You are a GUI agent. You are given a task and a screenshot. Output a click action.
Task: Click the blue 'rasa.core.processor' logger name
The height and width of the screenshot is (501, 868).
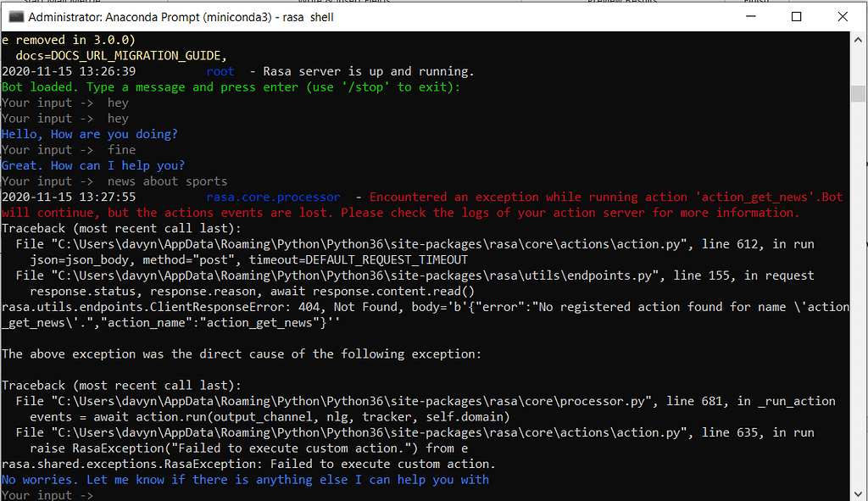(x=273, y=197)
